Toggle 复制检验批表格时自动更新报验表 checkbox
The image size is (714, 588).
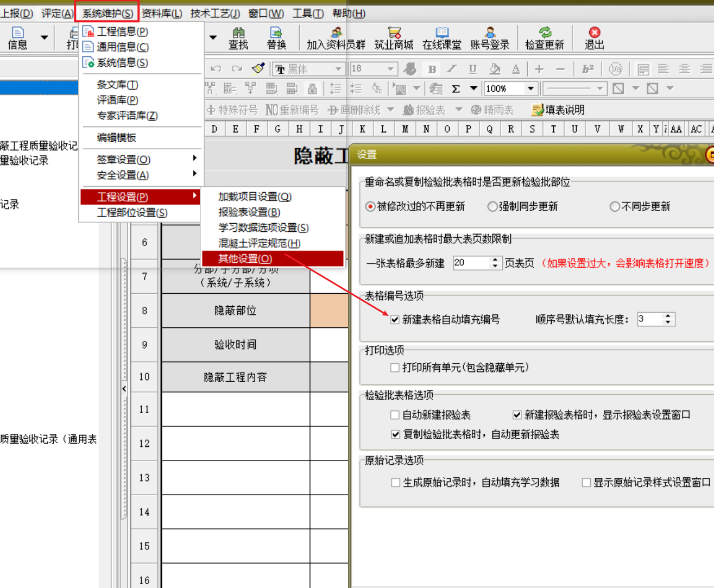[395, 434]
